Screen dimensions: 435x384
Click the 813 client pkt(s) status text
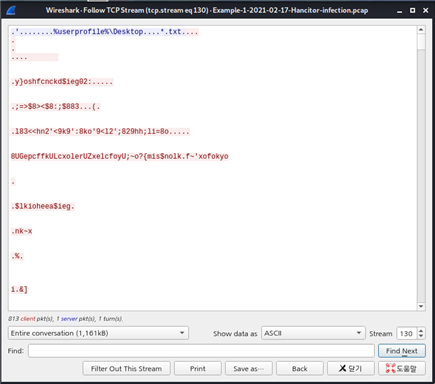click(66, 319)
